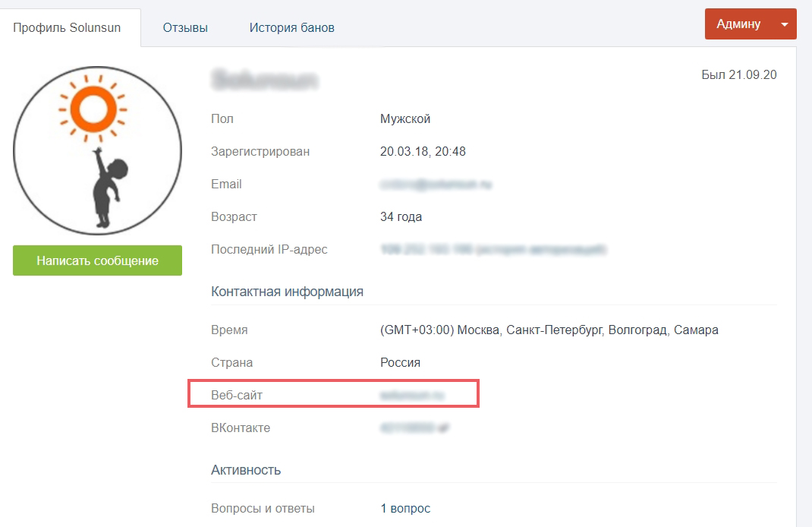Select the registration date 20.03.18, 20:48
Screen dimensions: 812x527
pyautogui.click(x=423, y=151)
